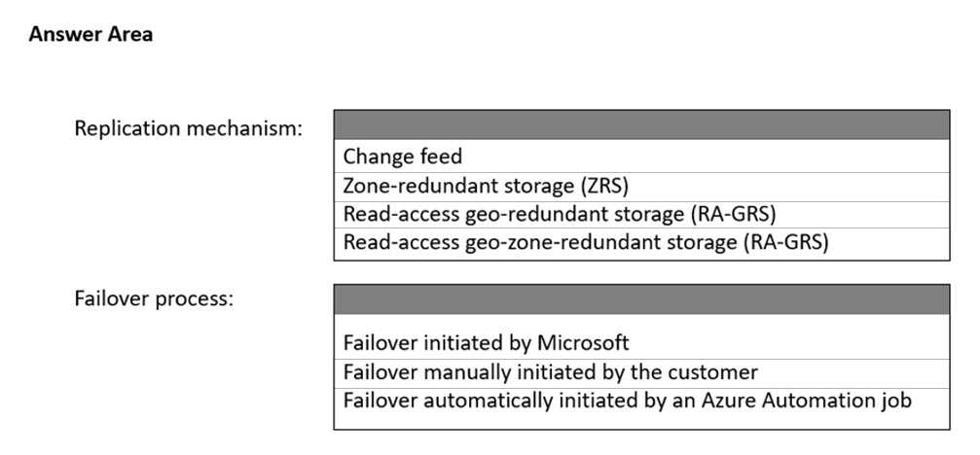Click the "Answer Area" heading
980x455 pixels.
pyautogui.click(x=91, y=35)
